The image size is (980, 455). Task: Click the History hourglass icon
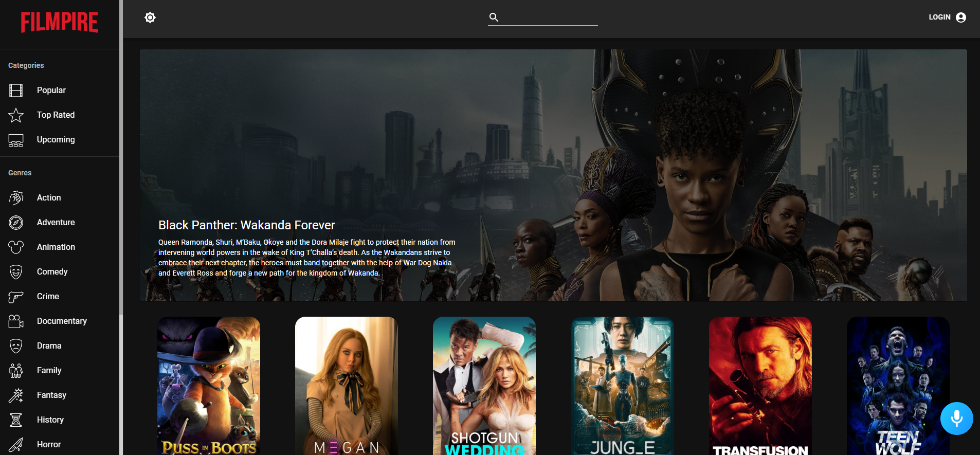[16, 420]
